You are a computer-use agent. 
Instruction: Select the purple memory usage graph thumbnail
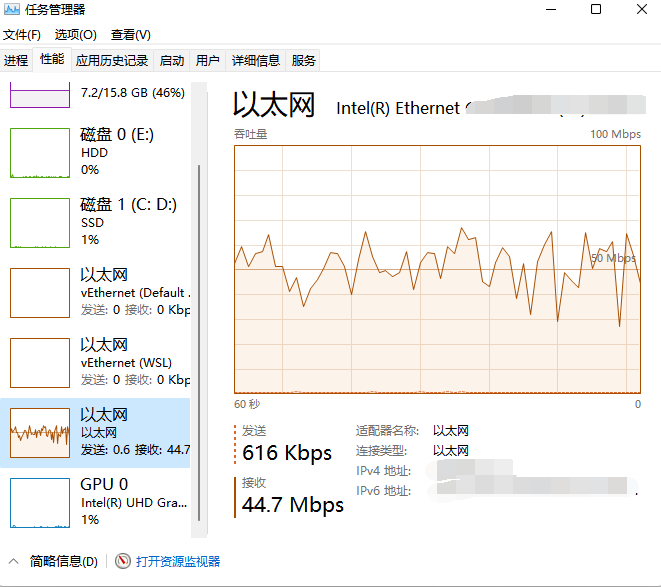click(x=40, y=96)
